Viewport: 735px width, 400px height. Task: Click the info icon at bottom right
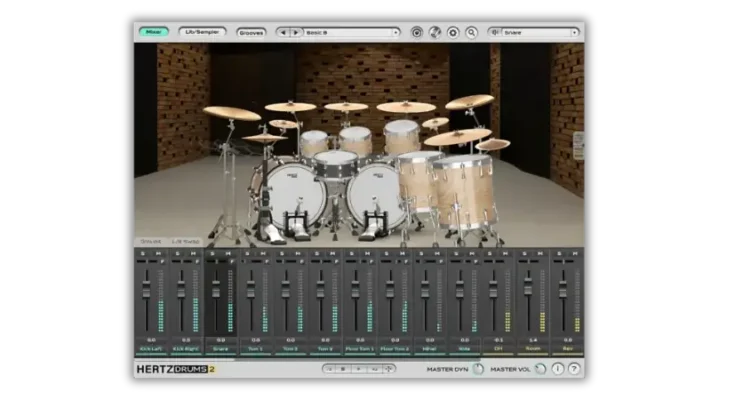coord(558,368)
